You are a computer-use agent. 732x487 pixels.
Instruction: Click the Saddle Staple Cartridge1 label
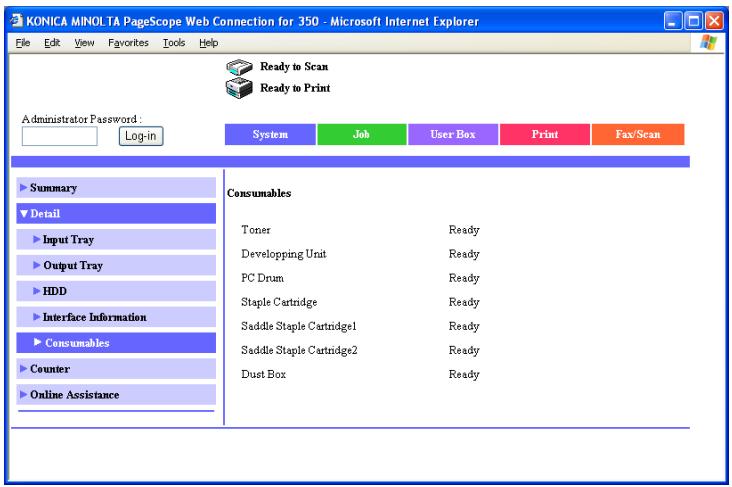pos(299,326)
